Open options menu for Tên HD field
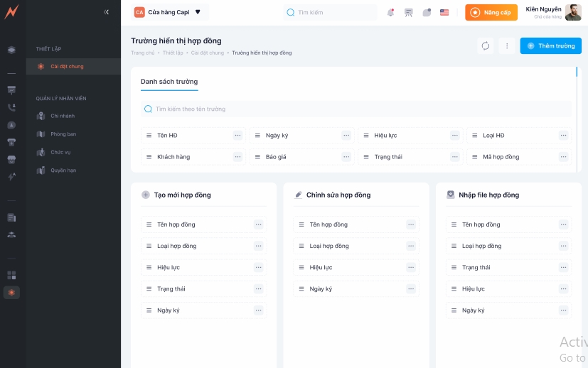 (237, 136)
